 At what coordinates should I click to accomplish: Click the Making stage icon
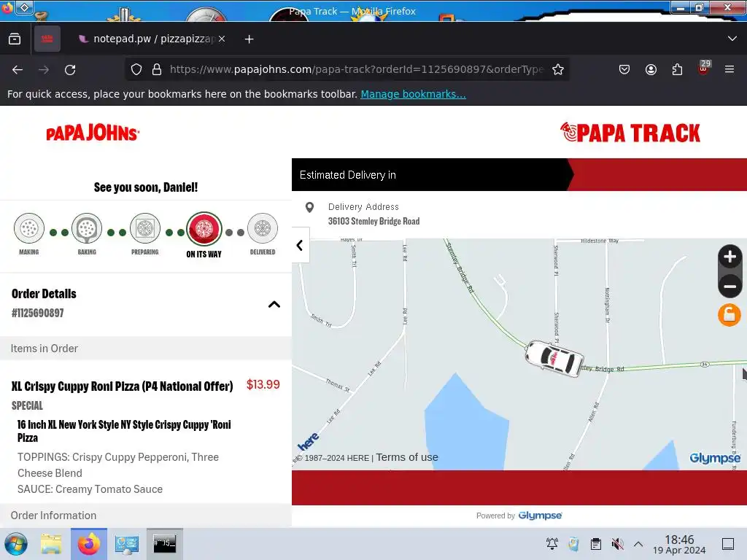click(x=29, y=228)
